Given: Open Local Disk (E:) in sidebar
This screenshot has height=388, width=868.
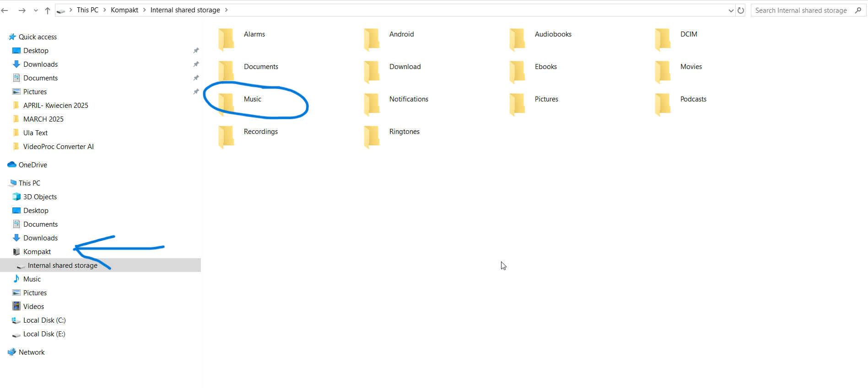Looking at the screenshot, I should pyautogui.click(x=44, y=334).
